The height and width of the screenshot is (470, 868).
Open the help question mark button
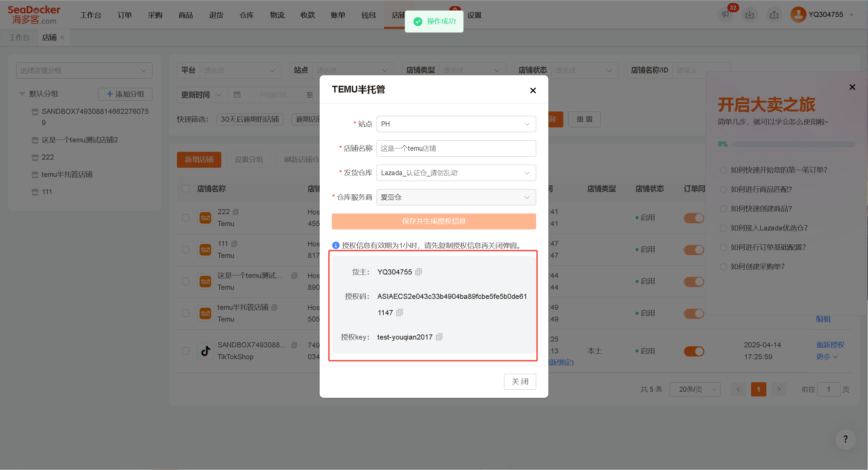click(x=845, y=439)
